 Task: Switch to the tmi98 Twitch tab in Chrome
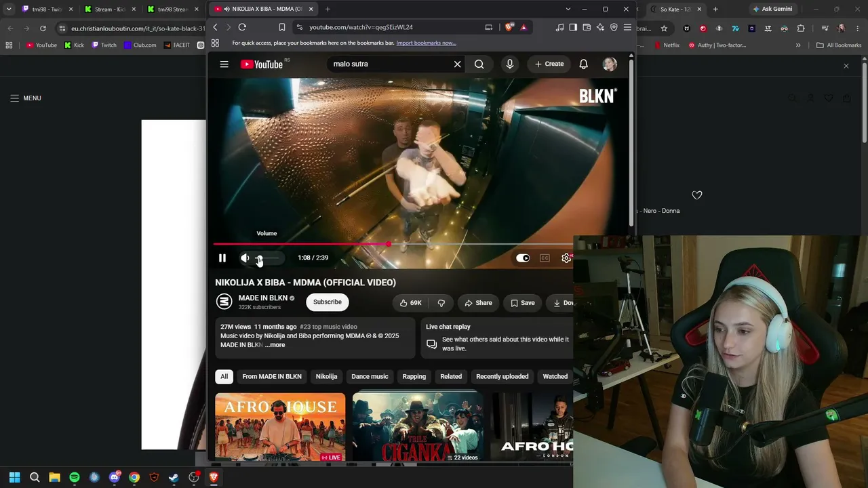pos(46,9)
